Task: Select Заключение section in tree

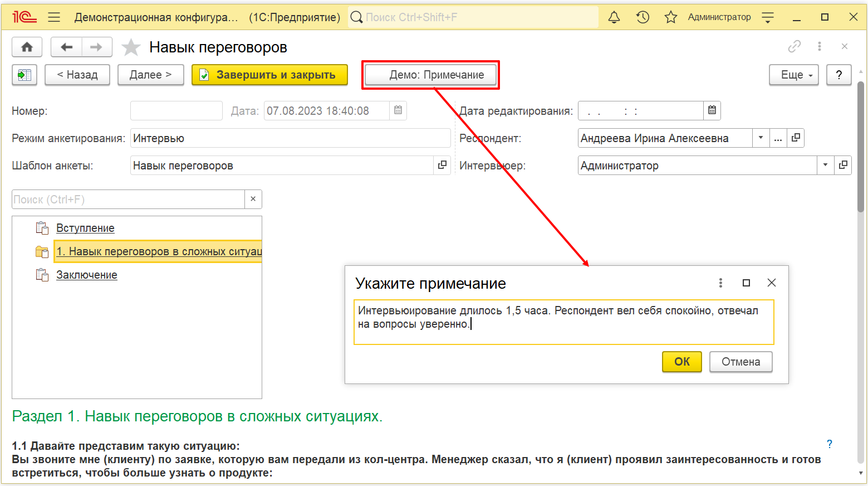Action: click(x=87, y=275)
